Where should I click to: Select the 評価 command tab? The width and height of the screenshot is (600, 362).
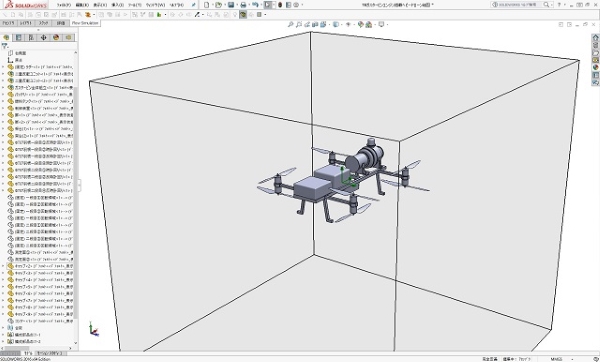tap(61, 23)
